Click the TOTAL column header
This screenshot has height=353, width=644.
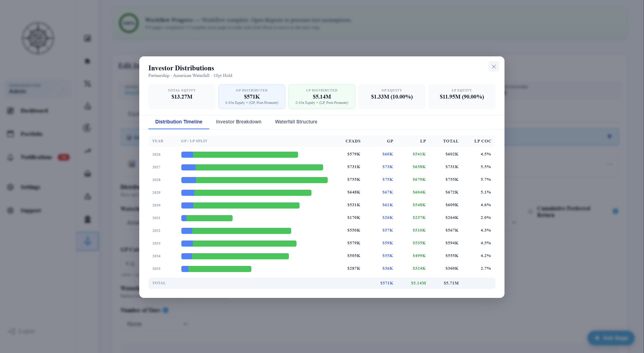451,141
